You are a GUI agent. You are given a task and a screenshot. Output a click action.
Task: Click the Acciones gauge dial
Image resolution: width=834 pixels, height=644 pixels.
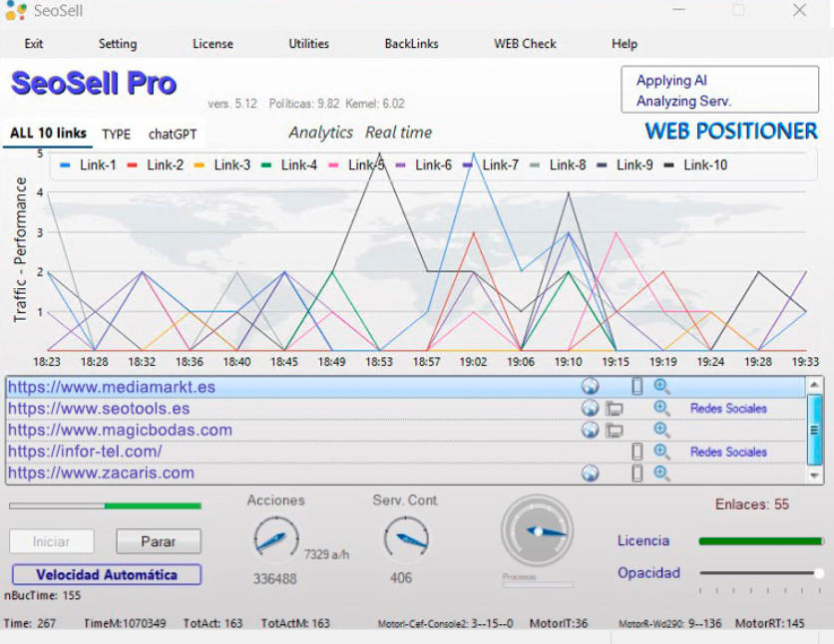click(x=276, y=538)
